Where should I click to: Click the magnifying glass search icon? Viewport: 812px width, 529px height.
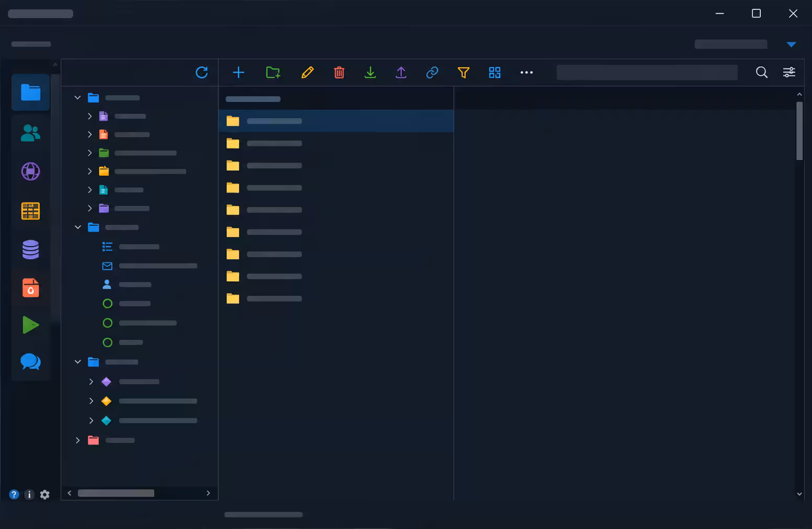pyautogui.click(x=762, y=72)
